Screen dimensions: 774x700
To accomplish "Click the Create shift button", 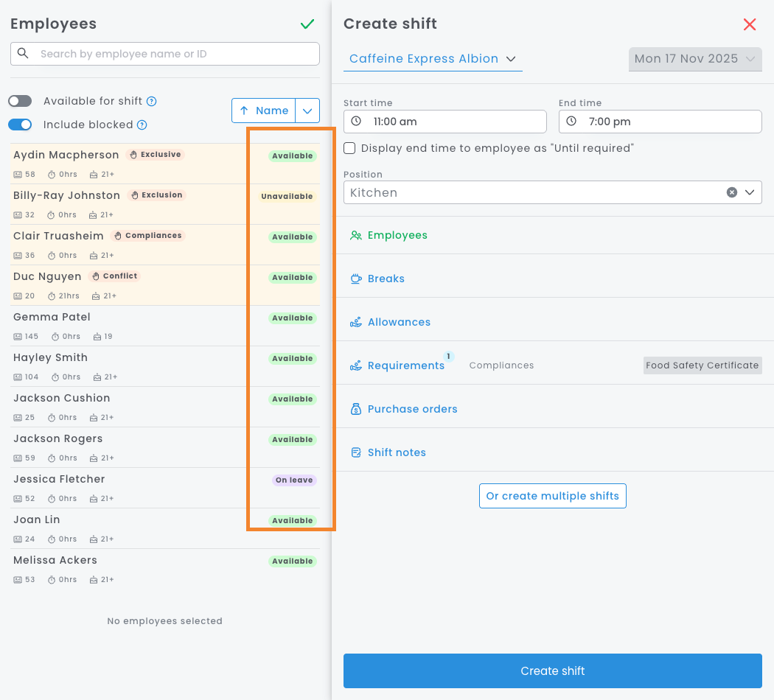I will [552, 671].
